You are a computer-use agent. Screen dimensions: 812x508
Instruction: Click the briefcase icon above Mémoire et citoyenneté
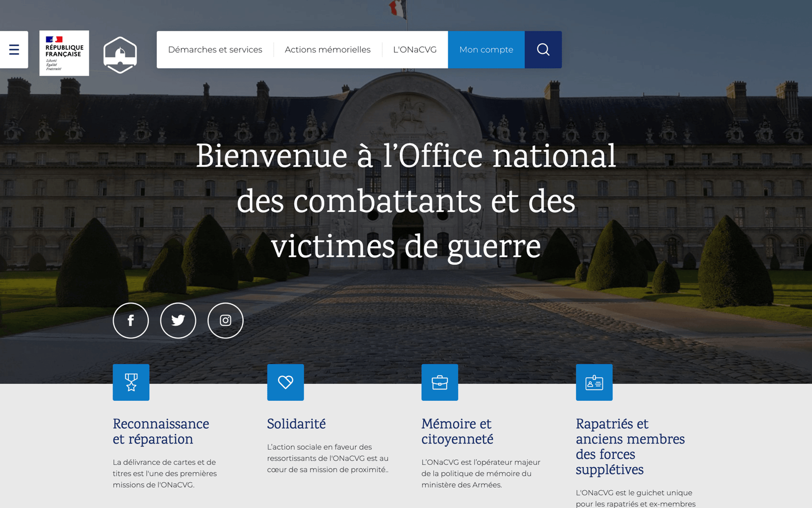[439, 383]
